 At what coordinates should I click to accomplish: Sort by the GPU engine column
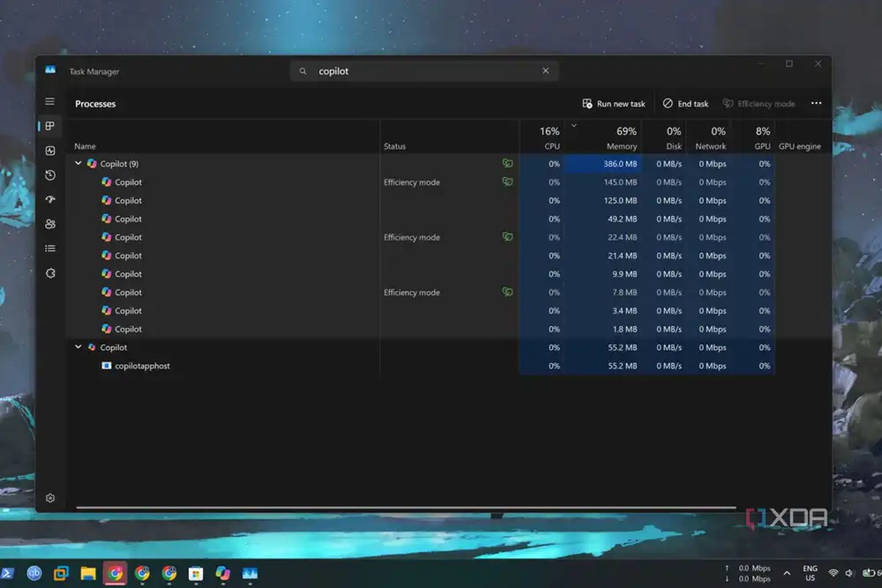coord(800,146)
